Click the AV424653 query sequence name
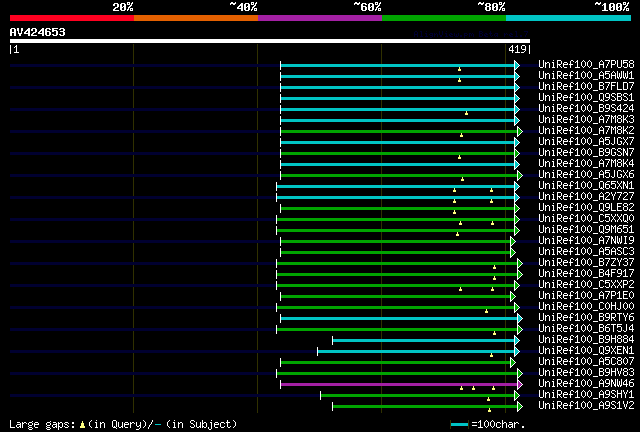The image size is (640, 432). pyautogui.click(x=38, y=32)
